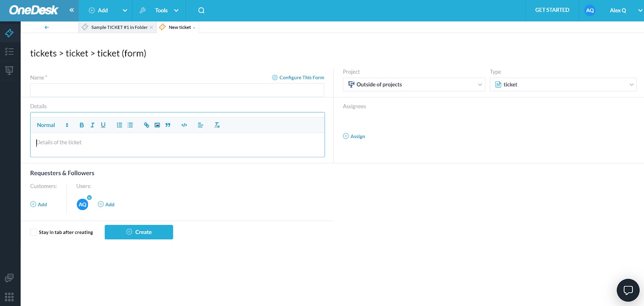Toggle italic formatting in Details editor

point(93,125)
